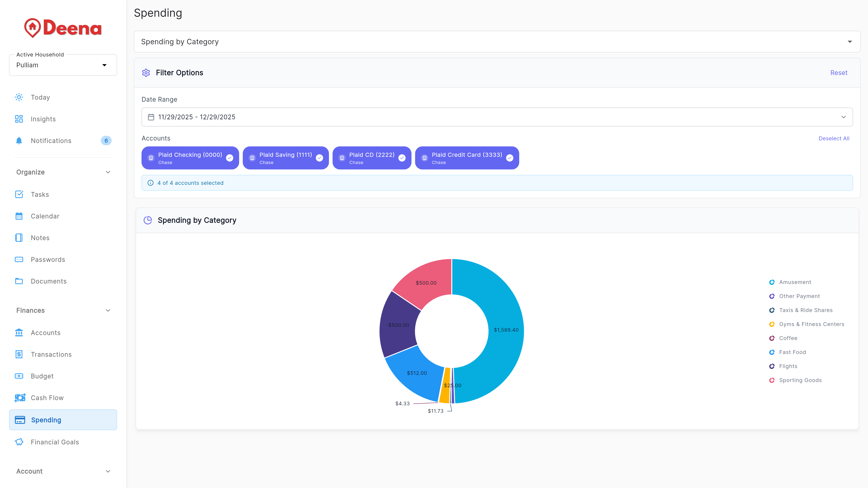Open Notifications with the bell icon
Image resolution: width=868 pixels, height=488 pixels.
click(19, 141)
